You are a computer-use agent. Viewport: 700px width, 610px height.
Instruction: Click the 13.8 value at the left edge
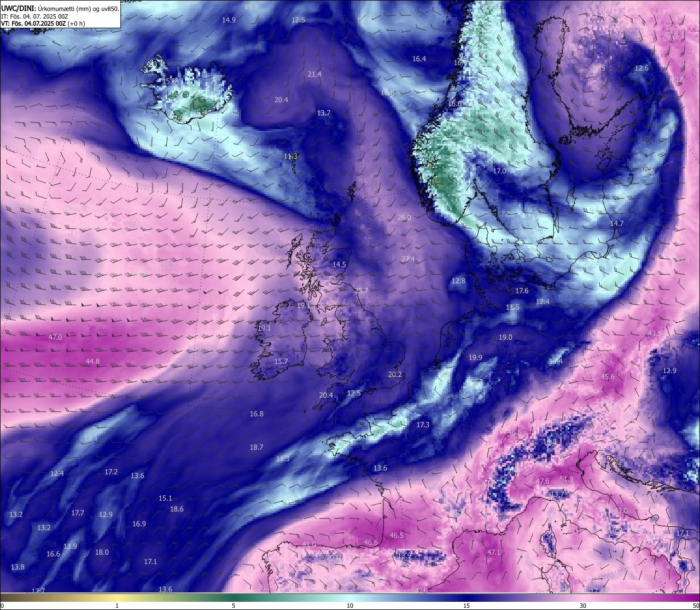[17, 567]
